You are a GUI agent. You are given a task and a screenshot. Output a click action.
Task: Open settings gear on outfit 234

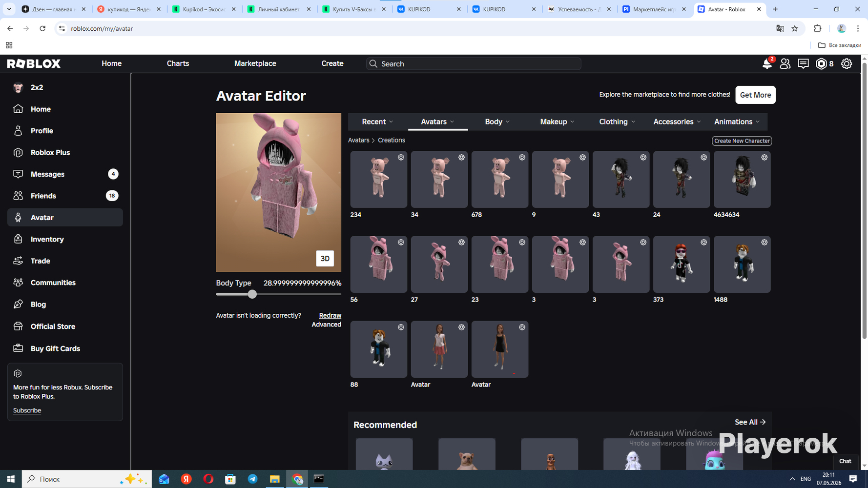point(401,157)
